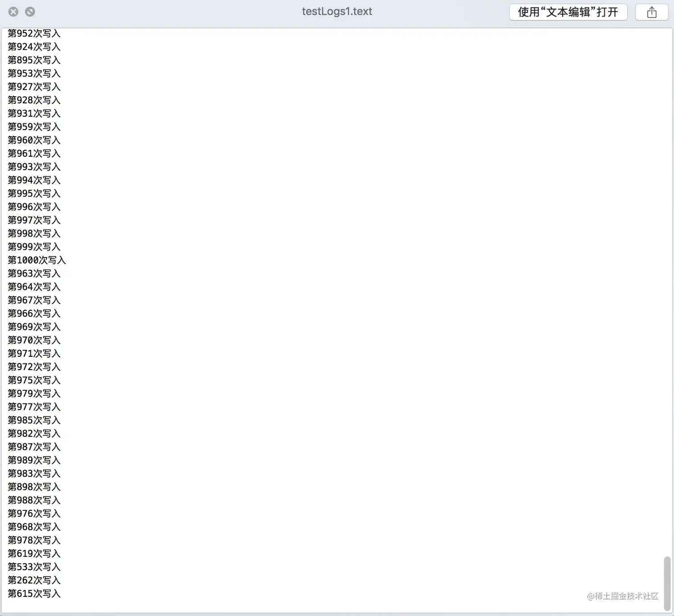This screenshot has height=616, width=674.
Task: Select the line 第970次写入
Action: pyautogui.click(x=34, y=341)
